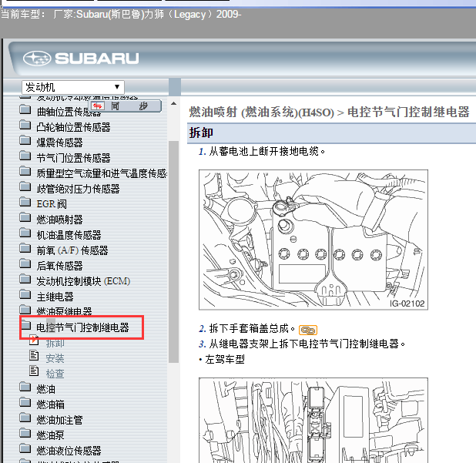Select 节气门位置传感器 tree item
The image size is (476, 463).
click(73, 158)
